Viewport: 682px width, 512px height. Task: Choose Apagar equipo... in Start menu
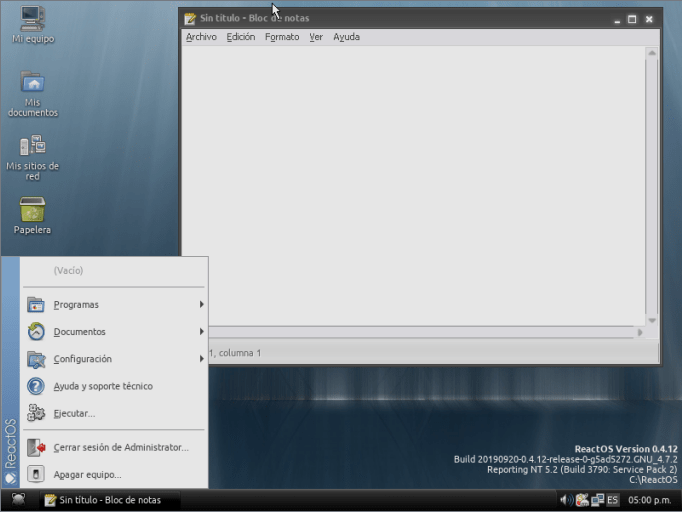pos(114,474)
